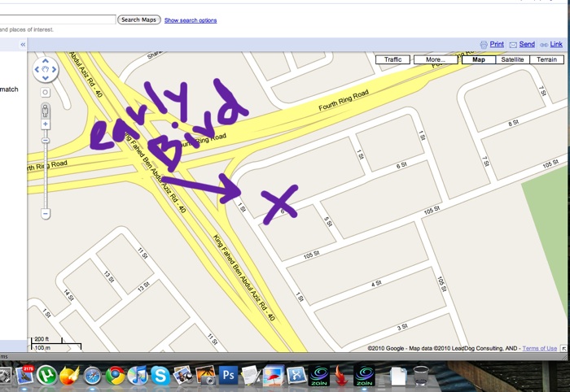Image resolution: width=570 pixels, height=392 pixels.
Task: Switch to Terrain view
Action: tap(546, 59)
